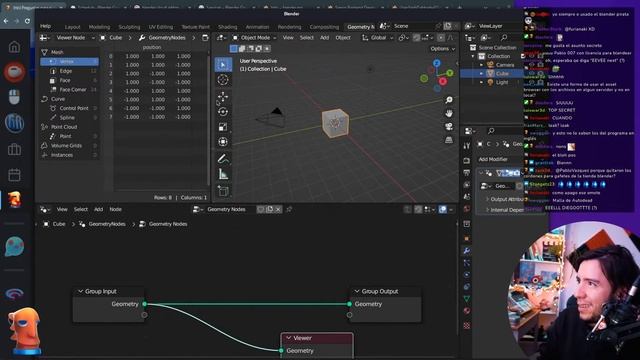Click the zoom magnifier viewport gizmo

click(x=449, y=100)
